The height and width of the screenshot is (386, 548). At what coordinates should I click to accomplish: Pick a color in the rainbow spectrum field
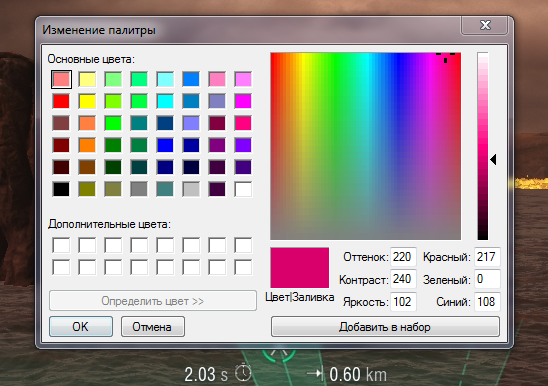tap(366, 146)
